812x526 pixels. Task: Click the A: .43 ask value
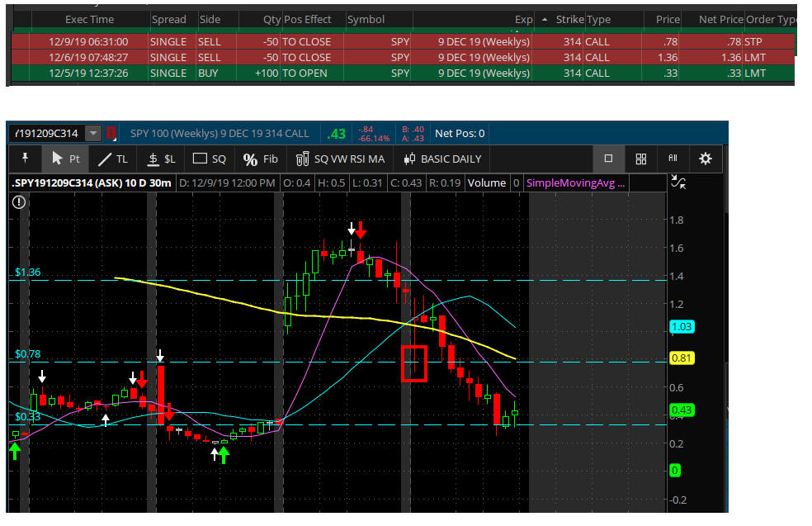tap(413, 139)
